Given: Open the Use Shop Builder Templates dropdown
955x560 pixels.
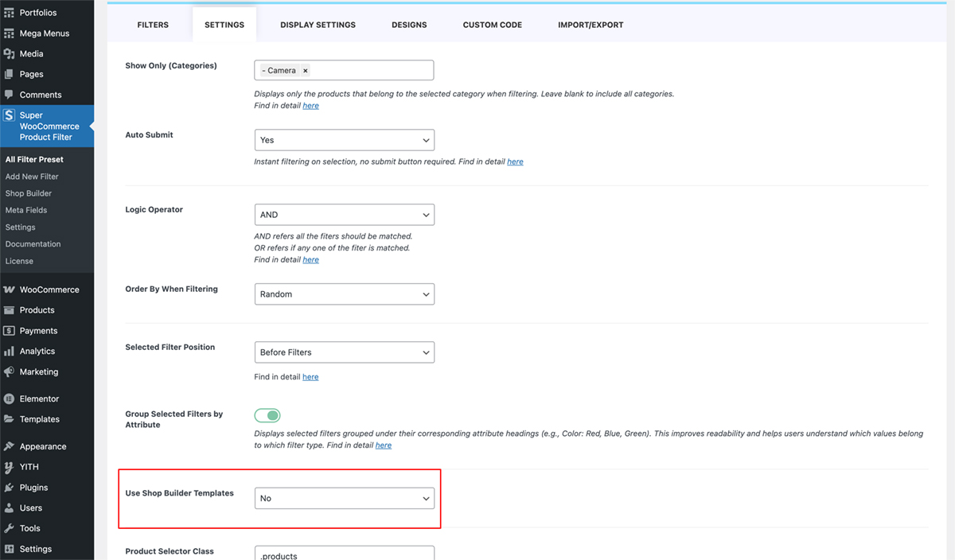Looking at the screenshot, I should coord(345,499).
